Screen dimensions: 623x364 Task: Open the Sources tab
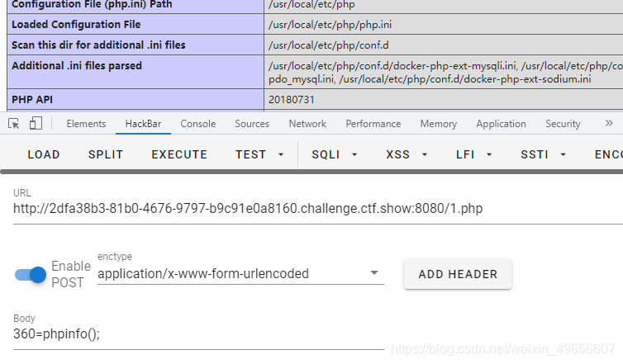coord(252,124)
